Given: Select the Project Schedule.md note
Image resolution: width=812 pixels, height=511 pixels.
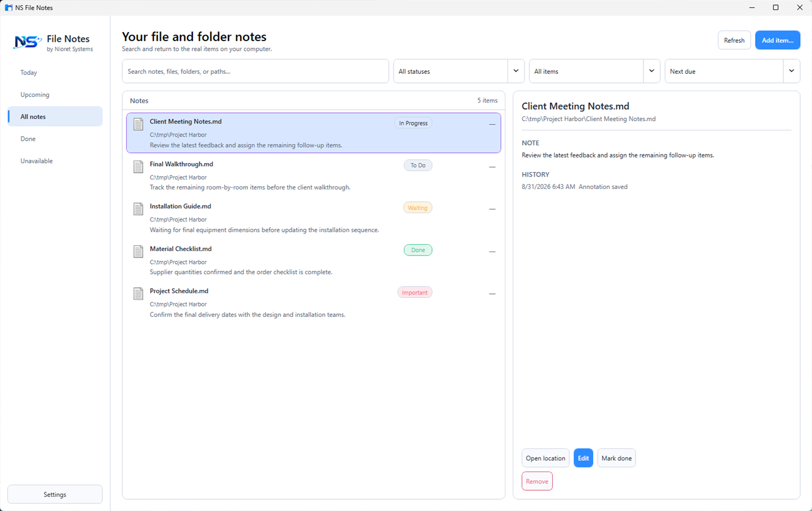Looking at the screenshot, I should coord(314,302).
